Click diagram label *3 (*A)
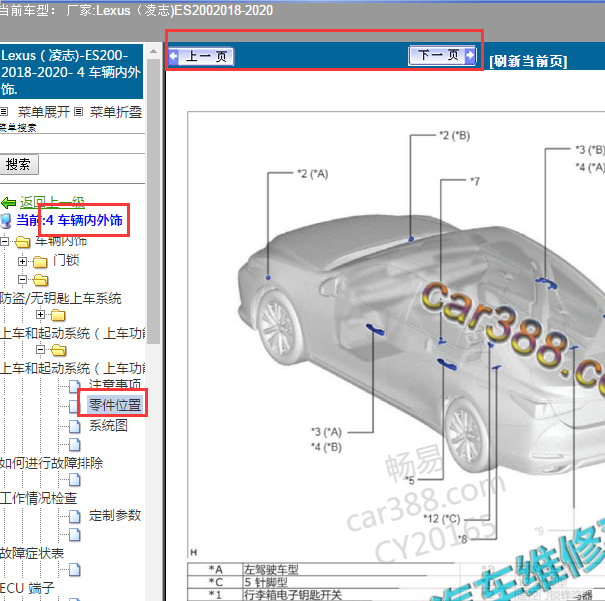Viewport: 605px width, 601px height. 326,432
